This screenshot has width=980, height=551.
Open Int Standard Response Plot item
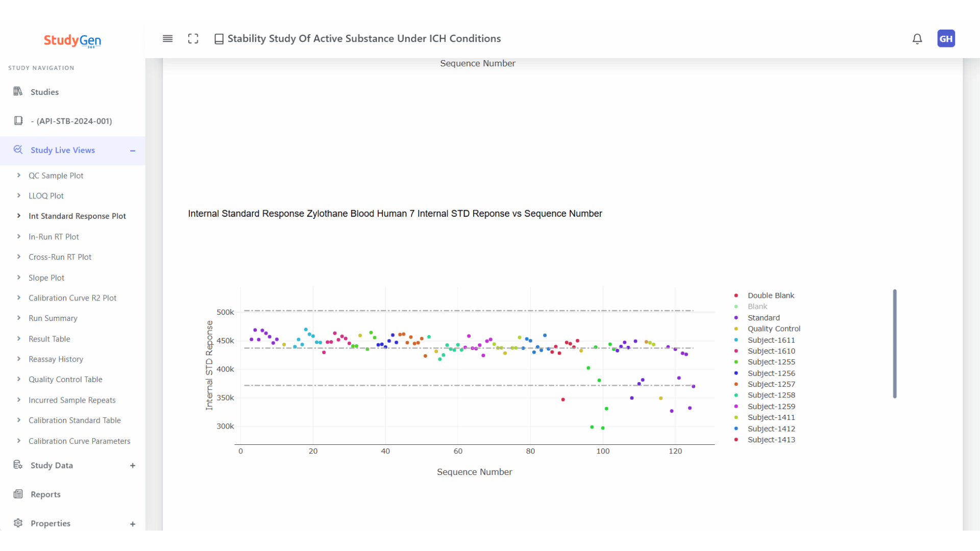[77, 216]
